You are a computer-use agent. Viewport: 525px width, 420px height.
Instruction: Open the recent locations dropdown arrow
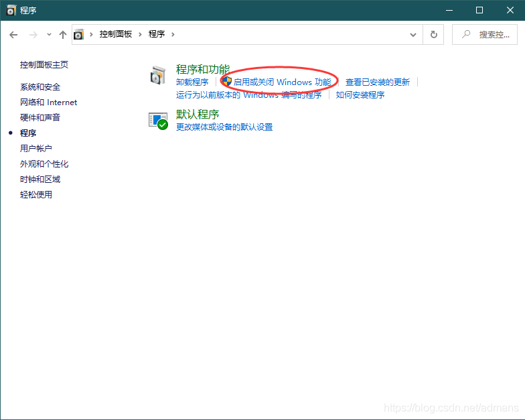pos(49,35)
